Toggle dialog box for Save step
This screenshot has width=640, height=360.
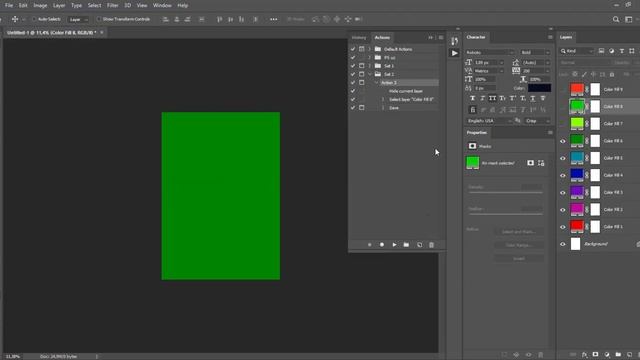pyautogui.click(x=362, y=108)
